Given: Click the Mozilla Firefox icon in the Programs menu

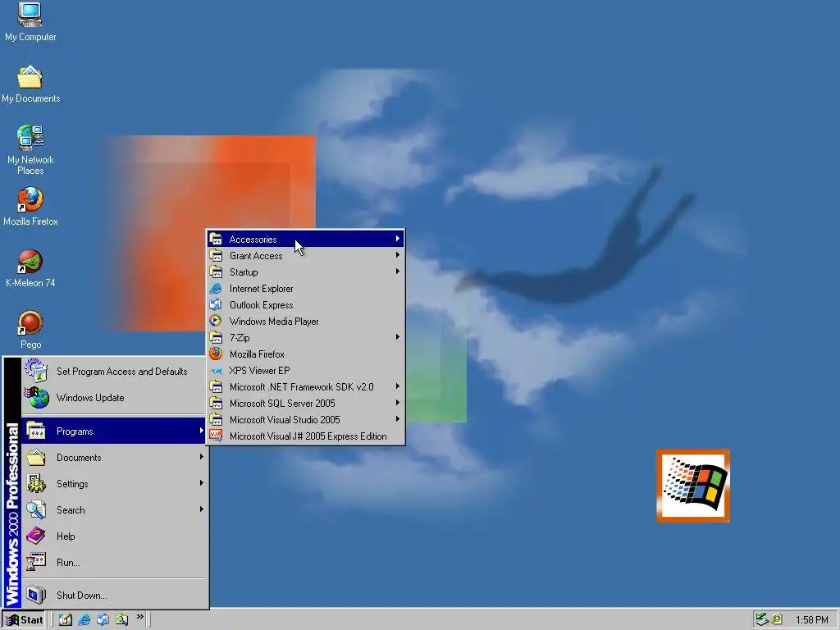Looking at the screenshot, I should tap(216, 354).
